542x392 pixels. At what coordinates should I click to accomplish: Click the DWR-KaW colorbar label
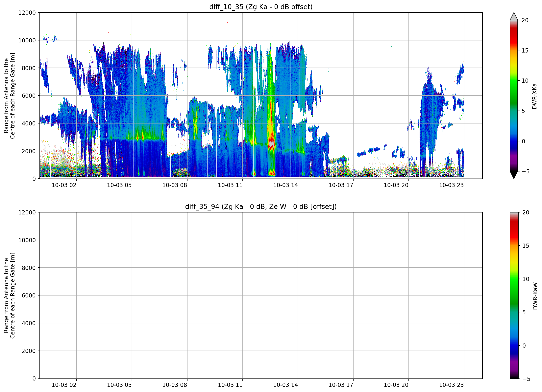(535, 296)
